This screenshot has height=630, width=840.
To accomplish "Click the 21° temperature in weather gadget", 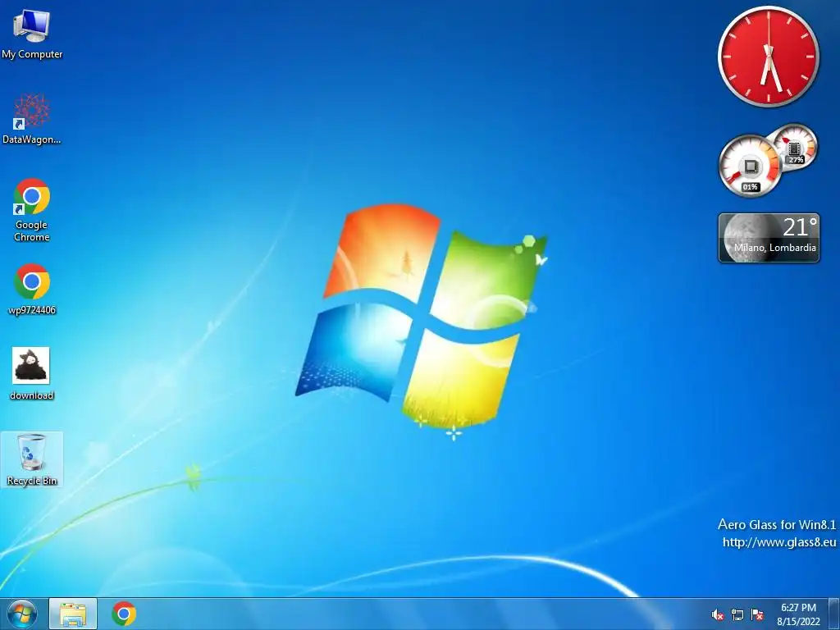I will [800, 227].
